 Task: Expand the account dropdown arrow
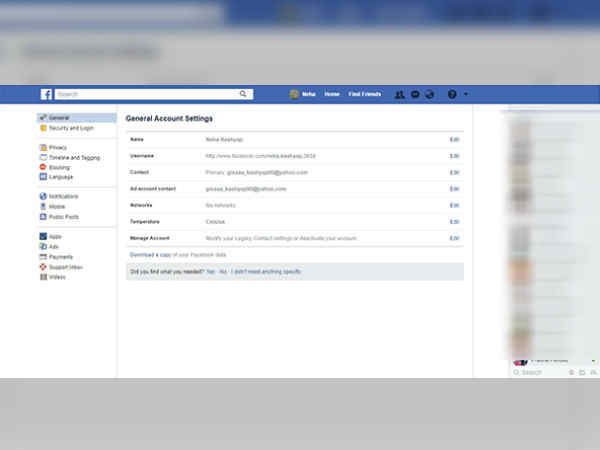coord(466,94)
